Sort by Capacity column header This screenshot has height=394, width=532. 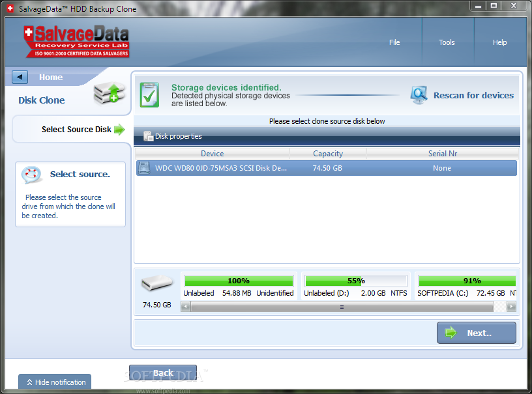point(328,154)
